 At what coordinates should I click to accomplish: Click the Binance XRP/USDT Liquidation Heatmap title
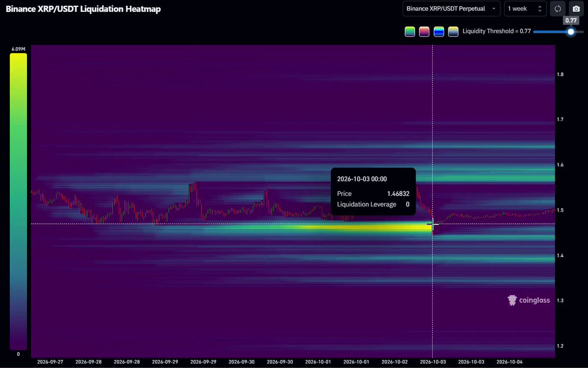point(83,9)
